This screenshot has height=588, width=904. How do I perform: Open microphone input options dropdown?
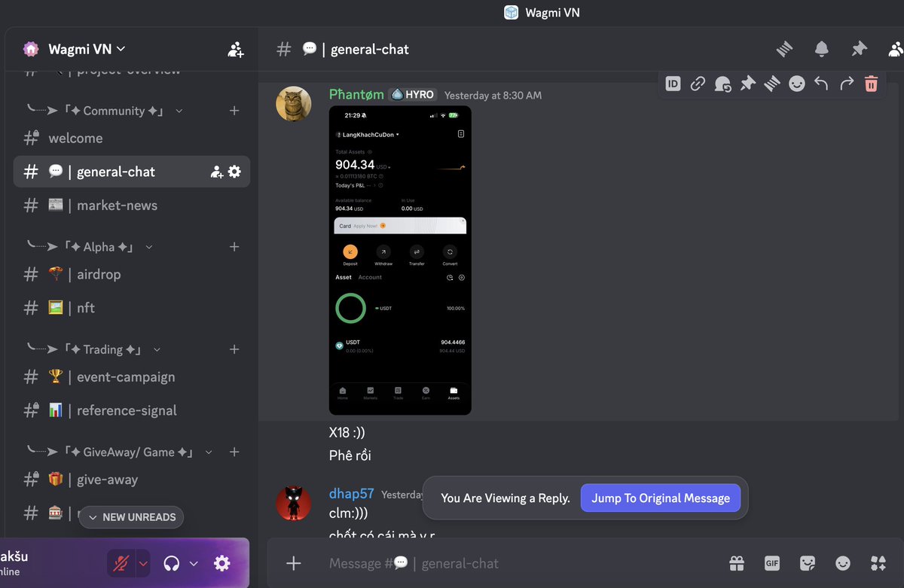[x=143, y=563]
